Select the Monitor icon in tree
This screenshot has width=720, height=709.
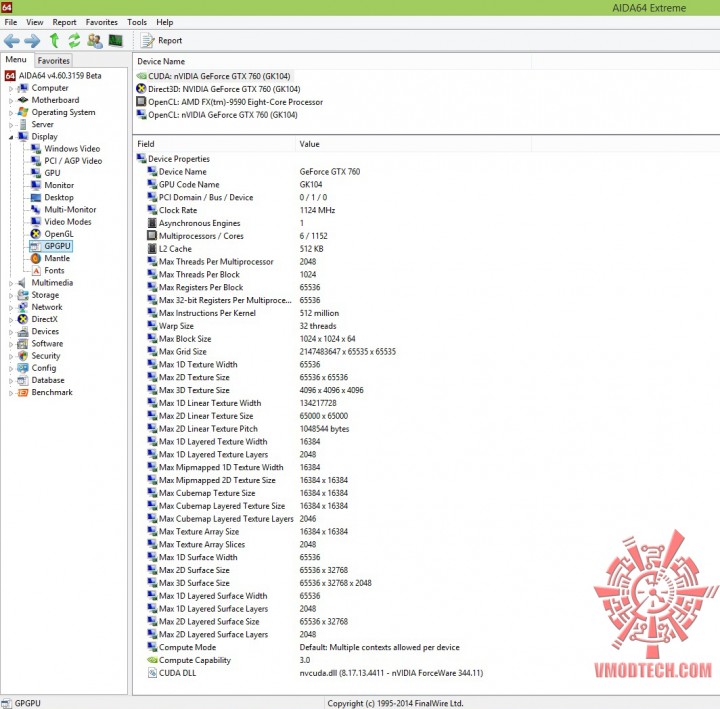click(x=36, y=185)
